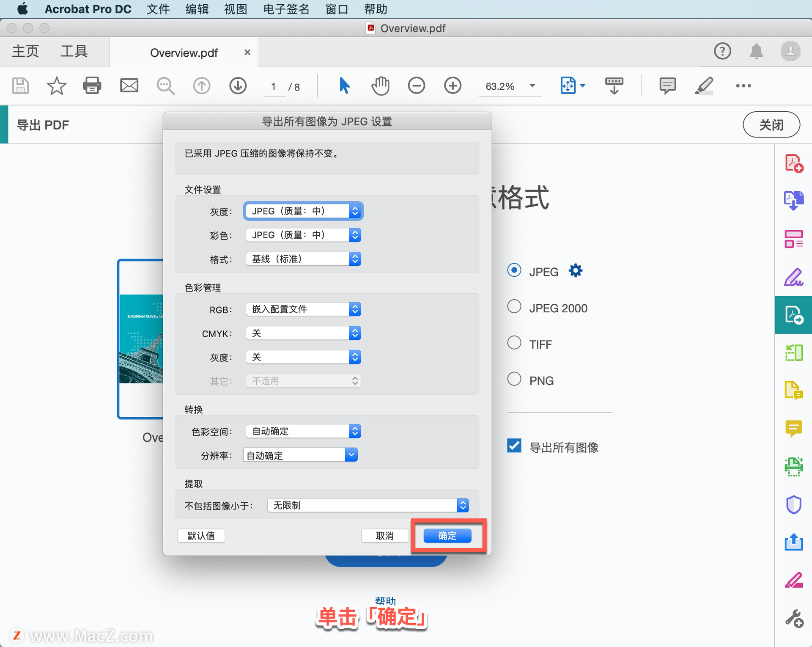Click the JPEG settings gear icon
Viewport: 812px width, 647px height.
pyautogui.click(x=575, y=271)
